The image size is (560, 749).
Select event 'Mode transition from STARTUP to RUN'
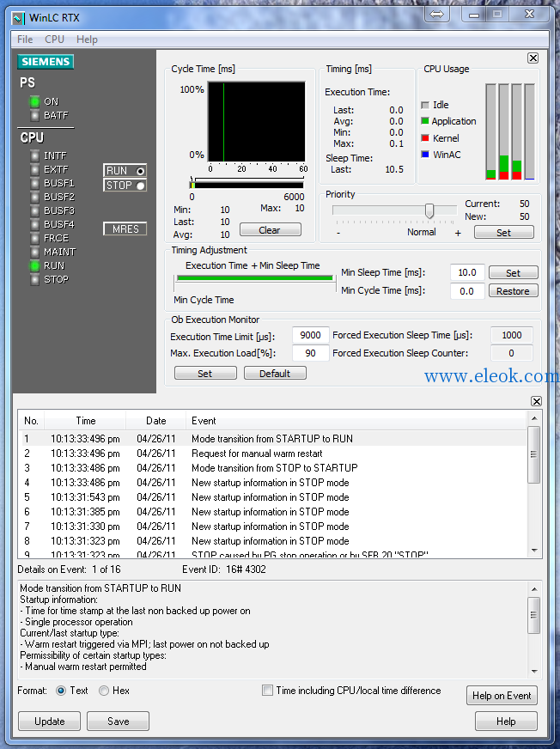(x=273, y=439)
